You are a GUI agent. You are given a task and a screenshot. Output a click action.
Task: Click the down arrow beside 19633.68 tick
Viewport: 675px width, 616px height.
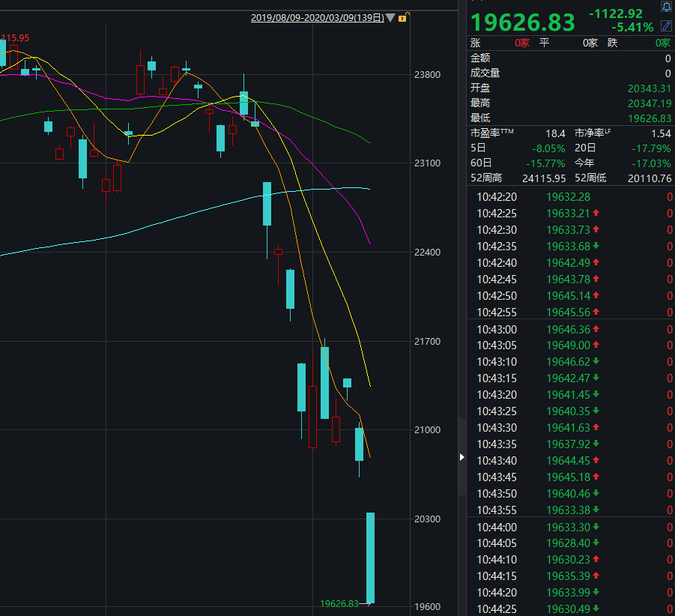[x=596, y=246]
